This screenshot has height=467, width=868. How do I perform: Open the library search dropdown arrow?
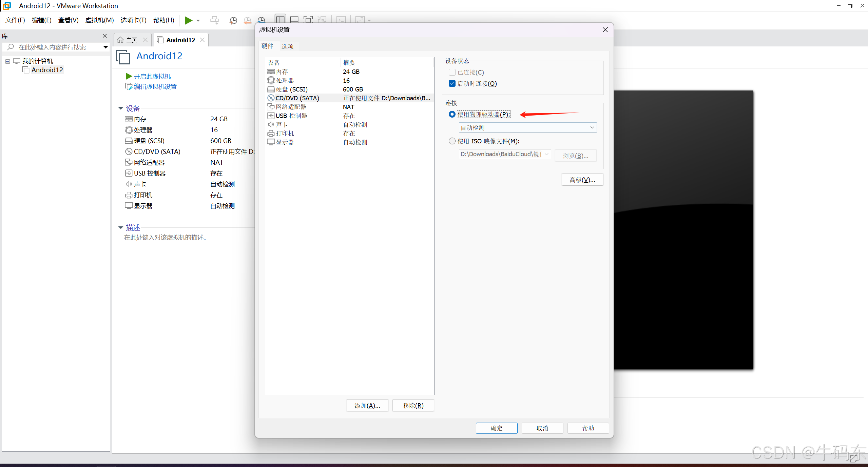(105, 47)
